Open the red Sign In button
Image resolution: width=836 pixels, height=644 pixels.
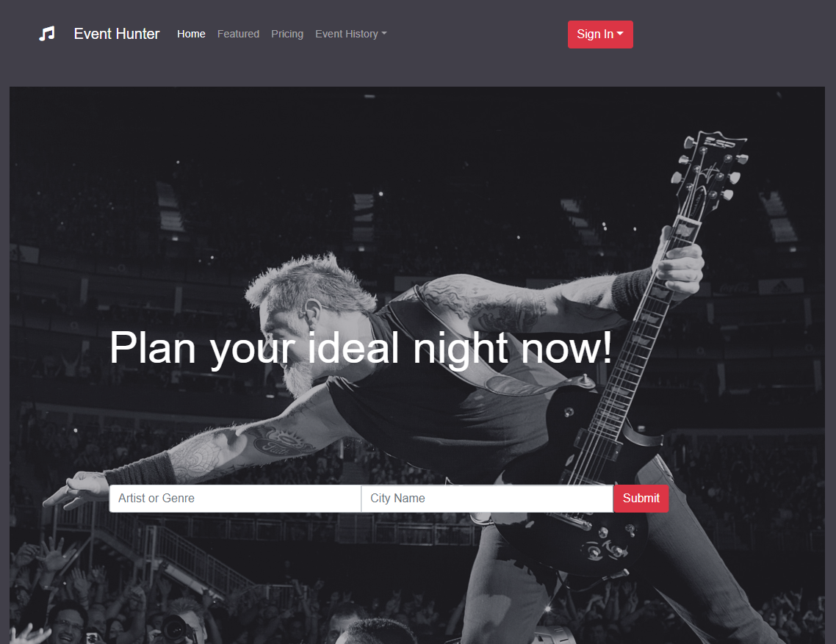coord(600,34)
